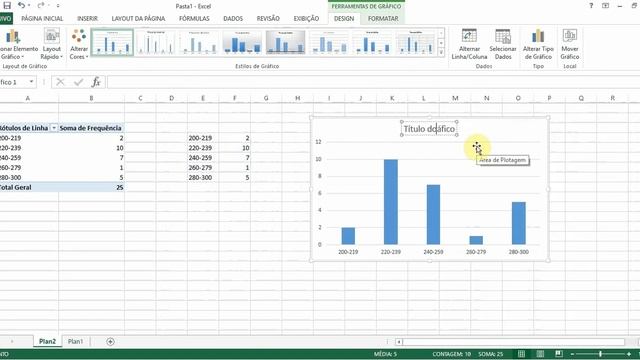Click the Redo arrow icon
This screenshot has width=640, height=360.
point(40,6)
